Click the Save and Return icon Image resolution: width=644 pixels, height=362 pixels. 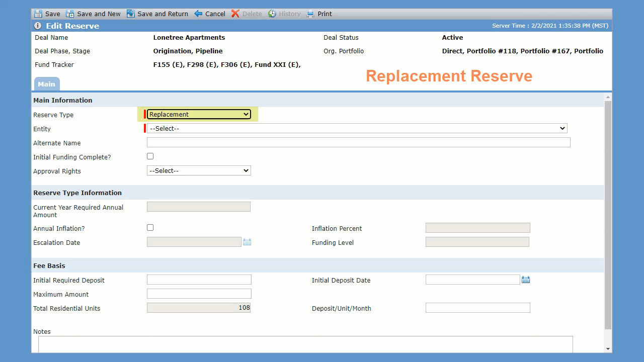pyautogui.click(x=131, y=14)
